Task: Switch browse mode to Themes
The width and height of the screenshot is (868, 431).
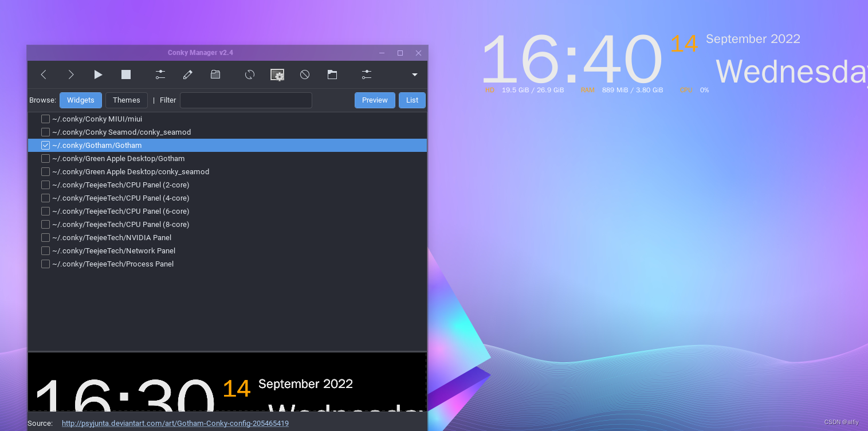Action: coord(127,100)
